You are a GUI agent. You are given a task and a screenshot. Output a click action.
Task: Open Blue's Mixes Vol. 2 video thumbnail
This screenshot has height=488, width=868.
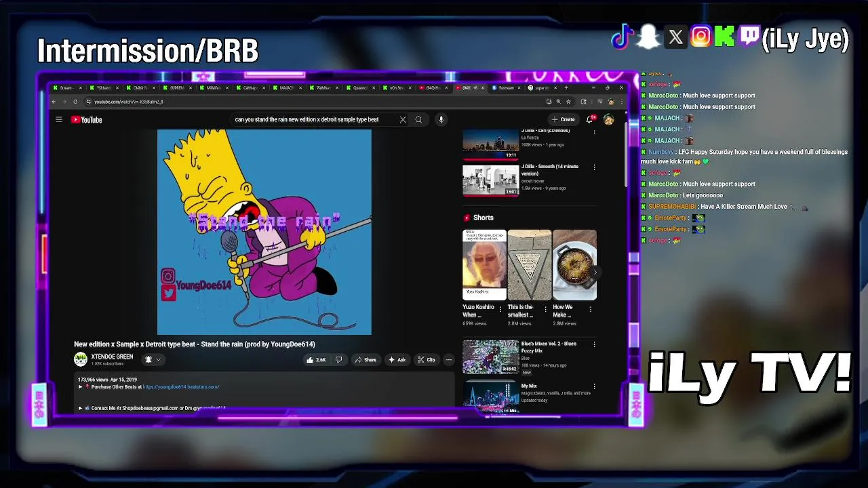pyautogui.click(x=490, y=357)
